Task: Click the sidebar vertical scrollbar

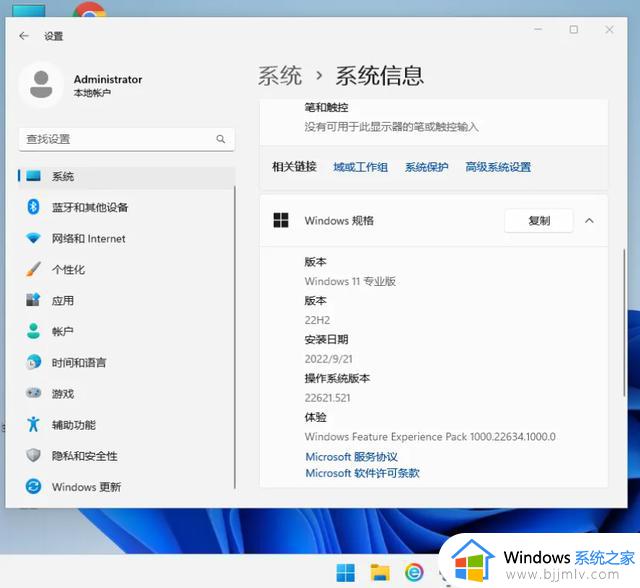Action: point(235,337)
